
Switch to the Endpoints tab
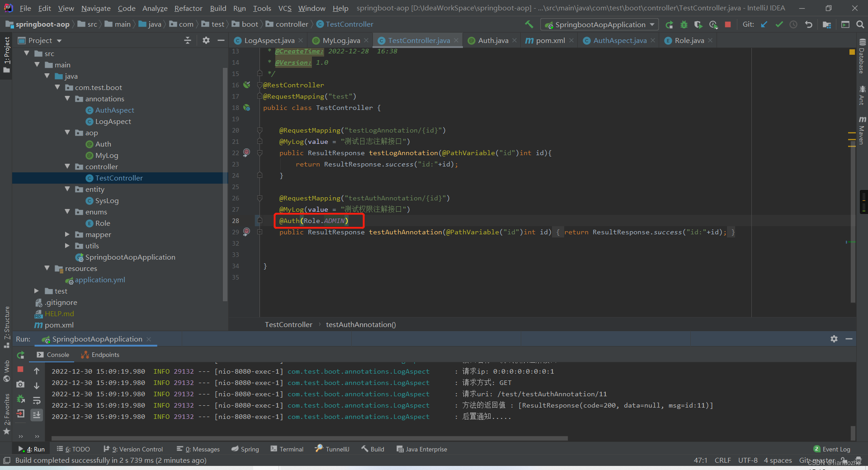pyautogui.click(x=100, y=355)
